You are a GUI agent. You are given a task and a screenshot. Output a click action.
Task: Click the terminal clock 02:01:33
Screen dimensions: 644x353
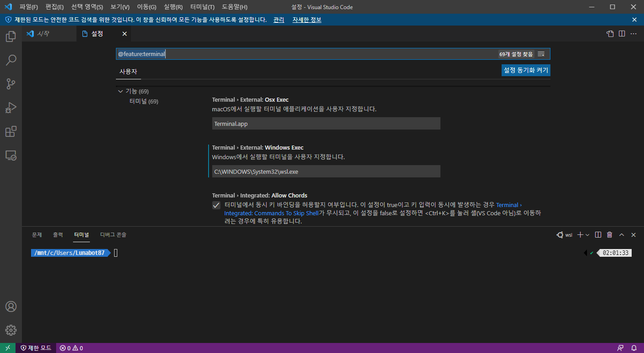coord(615,253)
